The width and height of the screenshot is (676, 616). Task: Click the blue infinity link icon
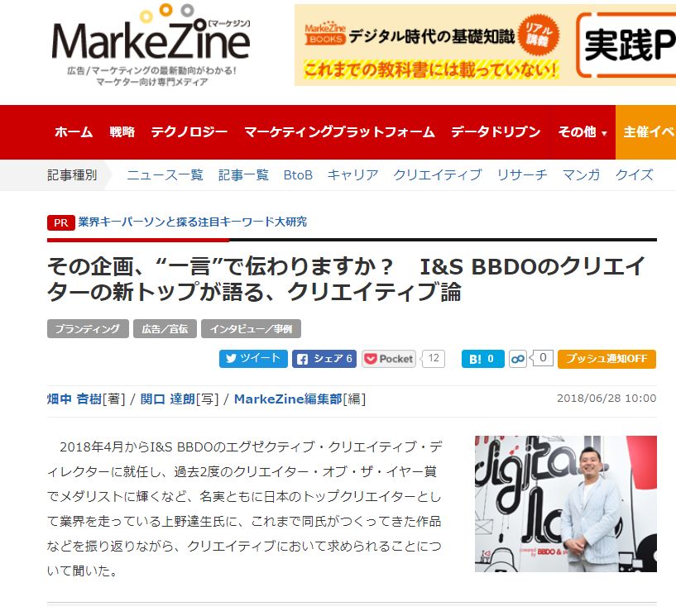tap(518, 359)
